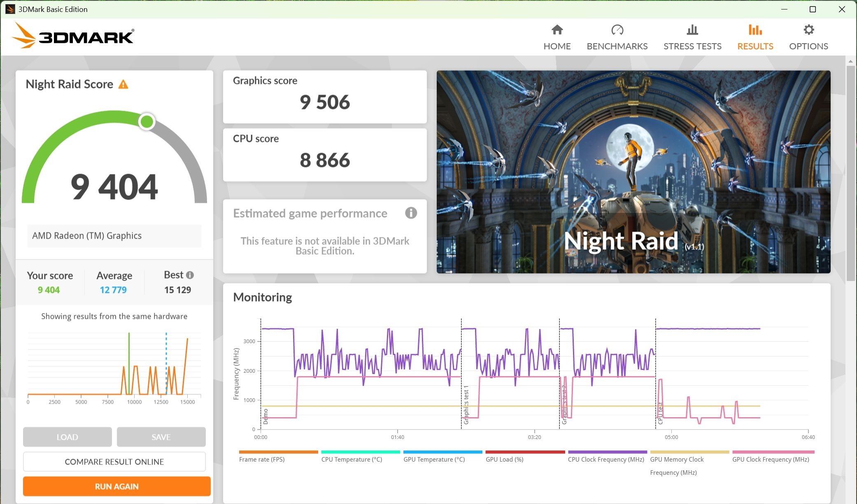
Task: Click the 3DMark logo
Action: pos(73,36)
